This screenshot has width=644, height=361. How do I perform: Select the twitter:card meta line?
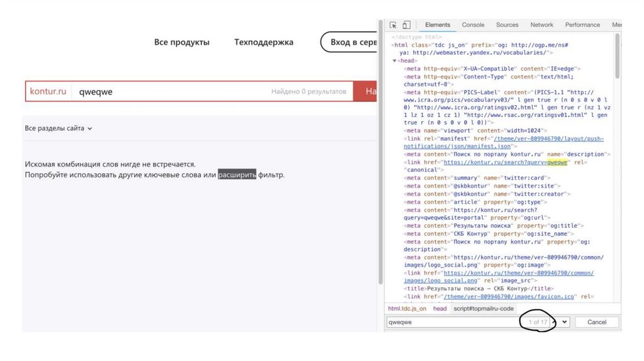[477, 178]
